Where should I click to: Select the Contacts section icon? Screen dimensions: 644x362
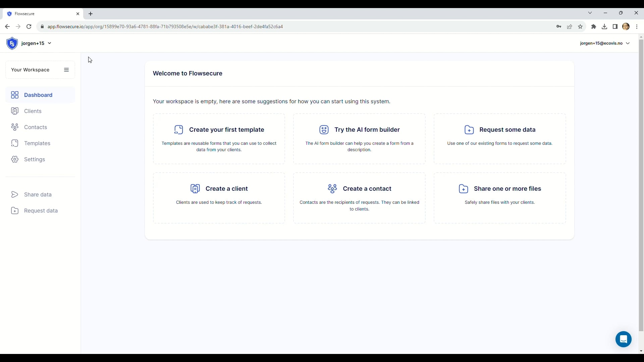point(15,127)
